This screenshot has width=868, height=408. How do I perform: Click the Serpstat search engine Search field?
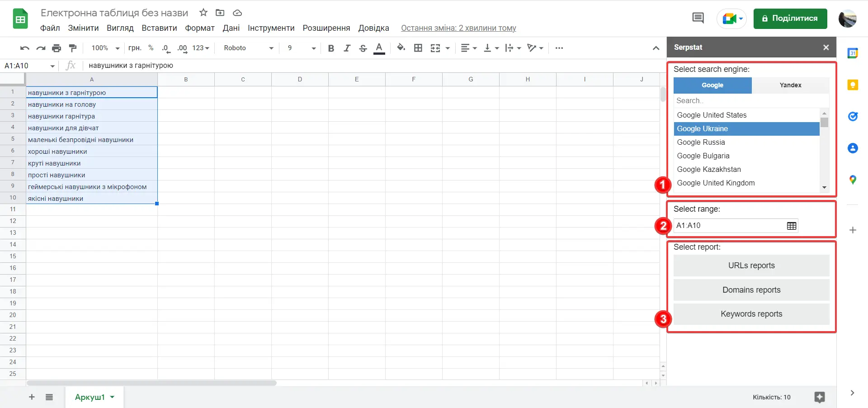tap(751, 101)
